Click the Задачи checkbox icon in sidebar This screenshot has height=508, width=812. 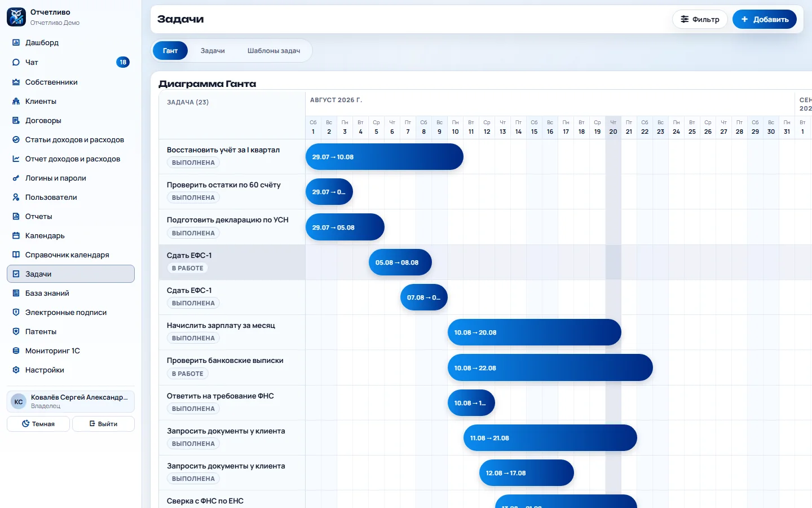coord(16,274)
